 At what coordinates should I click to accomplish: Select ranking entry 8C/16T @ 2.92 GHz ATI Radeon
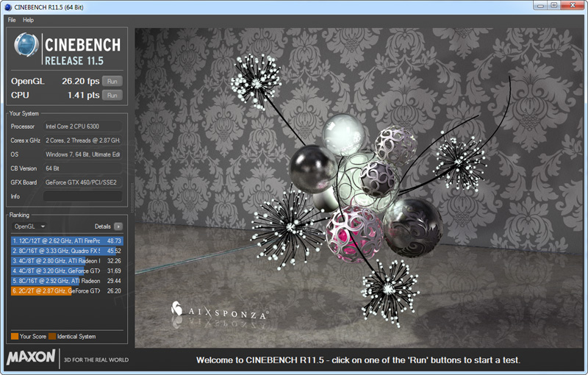click(x=67, y=281)
